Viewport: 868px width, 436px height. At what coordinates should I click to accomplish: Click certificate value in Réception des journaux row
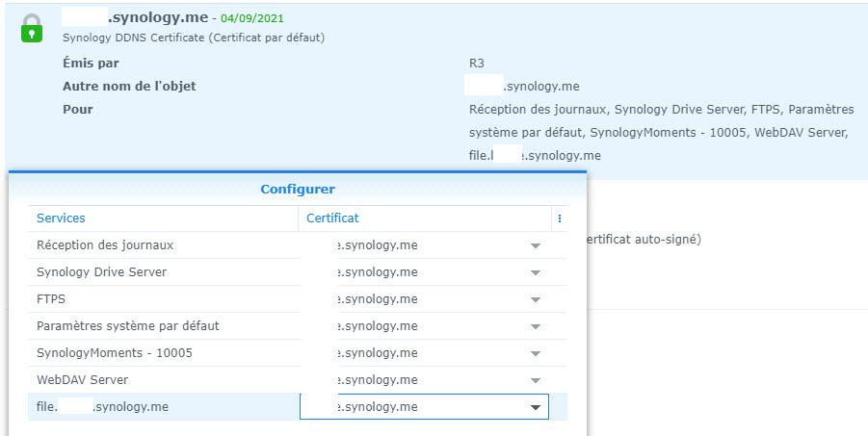[378, 245]
